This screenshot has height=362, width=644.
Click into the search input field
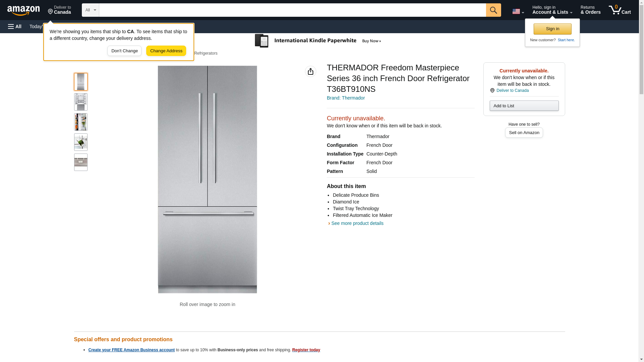292,10
